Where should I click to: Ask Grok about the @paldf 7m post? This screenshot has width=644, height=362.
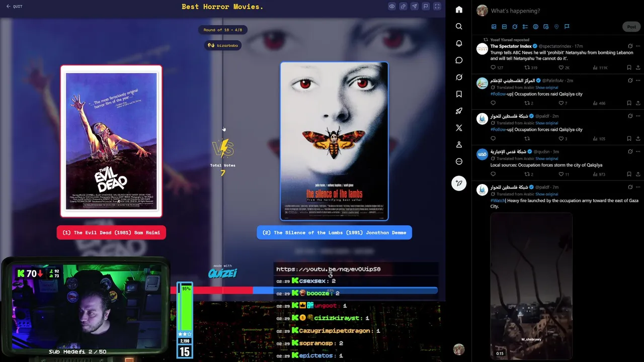(630, 187)
